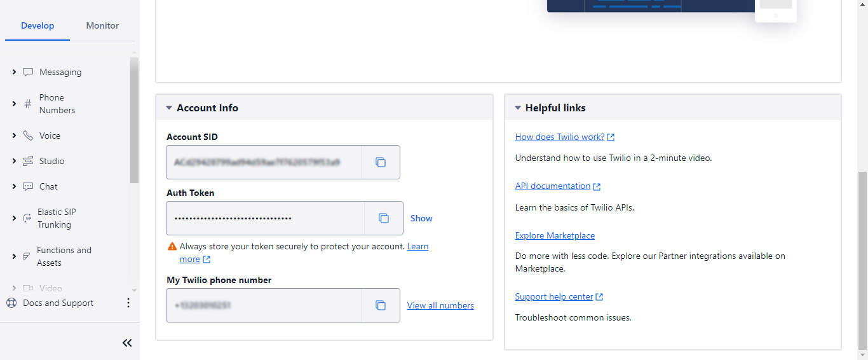
Task: Collapse the Account Info panel
Action: [169, 108]
